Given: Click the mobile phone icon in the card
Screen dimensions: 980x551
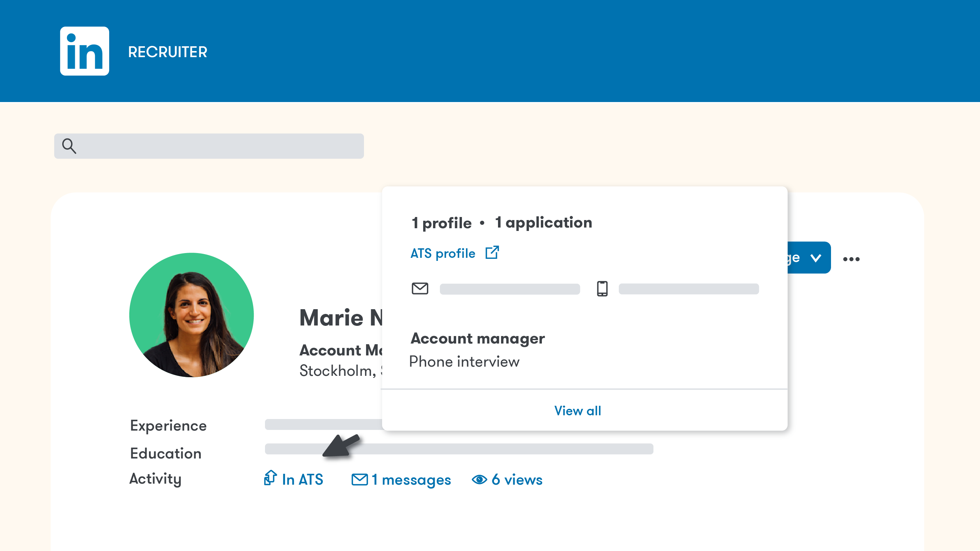Looking at the screenshot, I should coord(602,288).
